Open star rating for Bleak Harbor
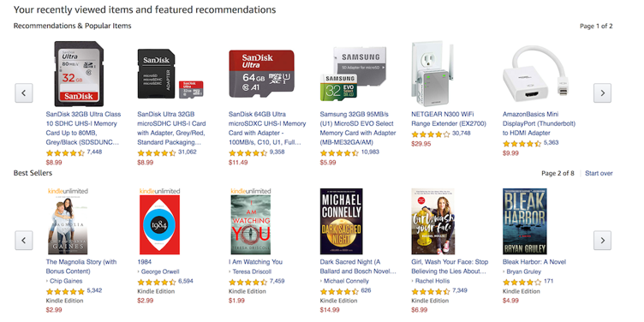The width and height of the screenshot is (644, 322). (x=522, y=282)
